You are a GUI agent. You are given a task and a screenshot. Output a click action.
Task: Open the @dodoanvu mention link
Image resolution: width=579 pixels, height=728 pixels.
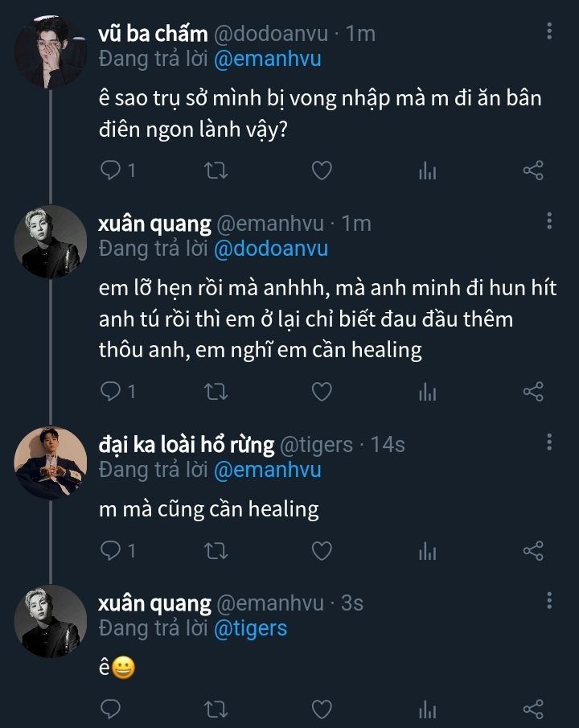click(x=271, y=249)
